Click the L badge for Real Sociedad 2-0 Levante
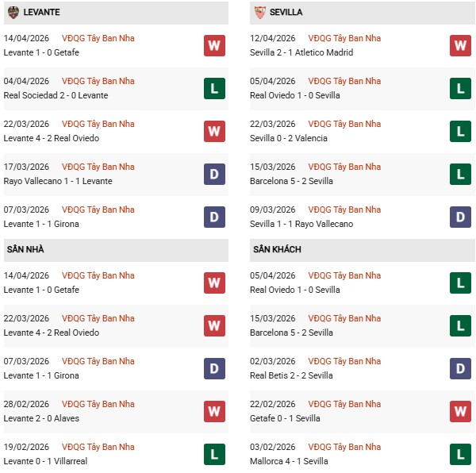Viewport: 476px width, 473px height. (213, 88)
